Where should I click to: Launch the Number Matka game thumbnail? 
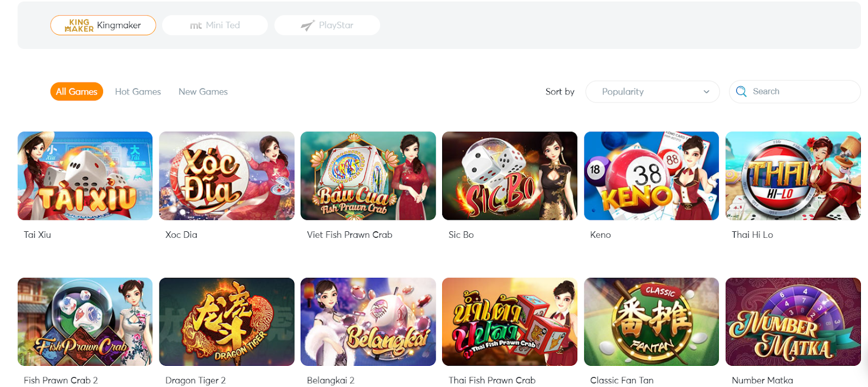(x=793, y=322)
